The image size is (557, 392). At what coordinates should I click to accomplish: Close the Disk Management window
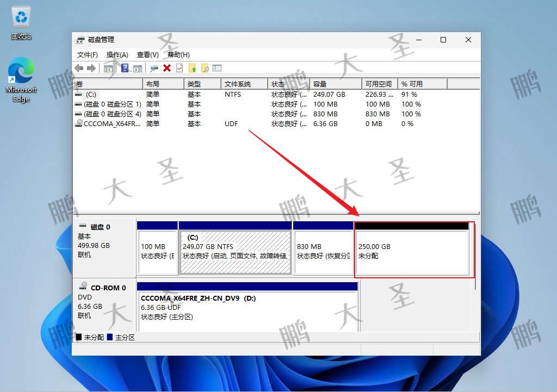point(468,40)
